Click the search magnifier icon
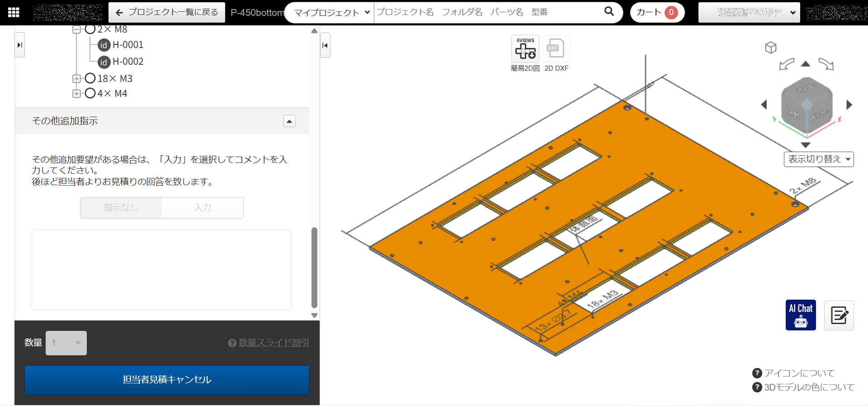The image size is (868, 406). 609,11
